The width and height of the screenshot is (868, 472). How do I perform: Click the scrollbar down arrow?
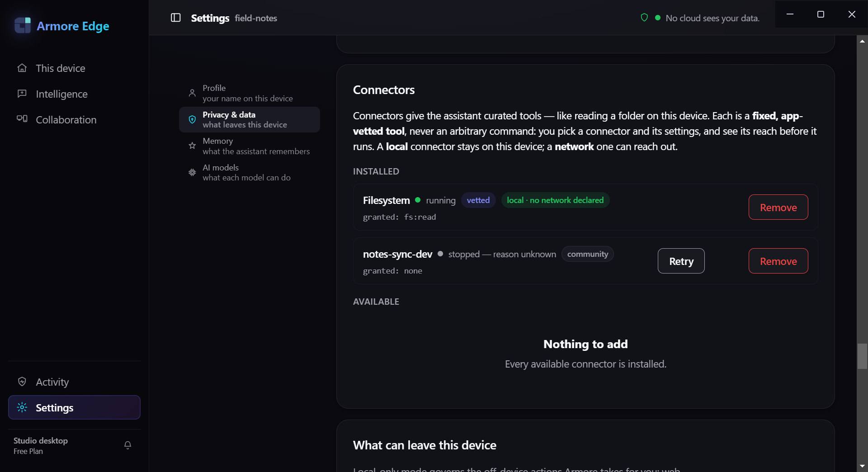pos(862,466)
